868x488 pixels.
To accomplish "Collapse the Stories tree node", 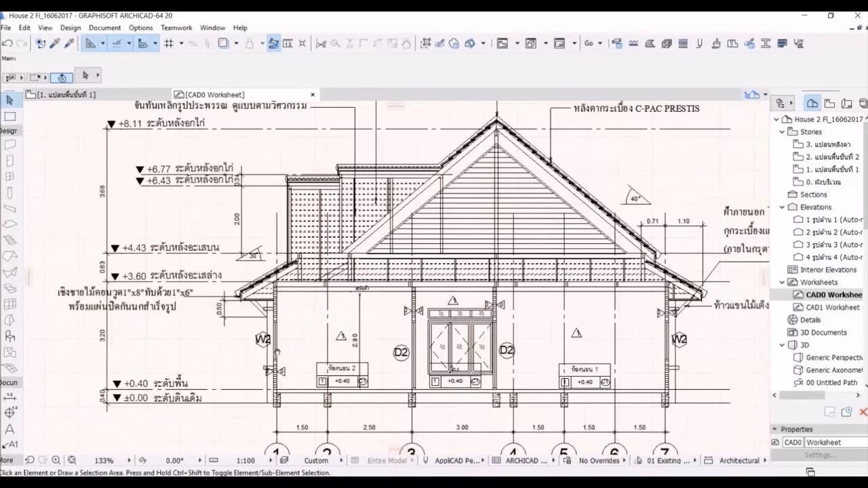I will [782, 132].
